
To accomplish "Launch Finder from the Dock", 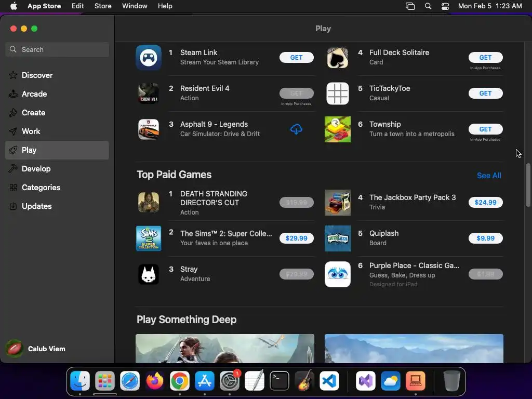I will pos(80,381).
